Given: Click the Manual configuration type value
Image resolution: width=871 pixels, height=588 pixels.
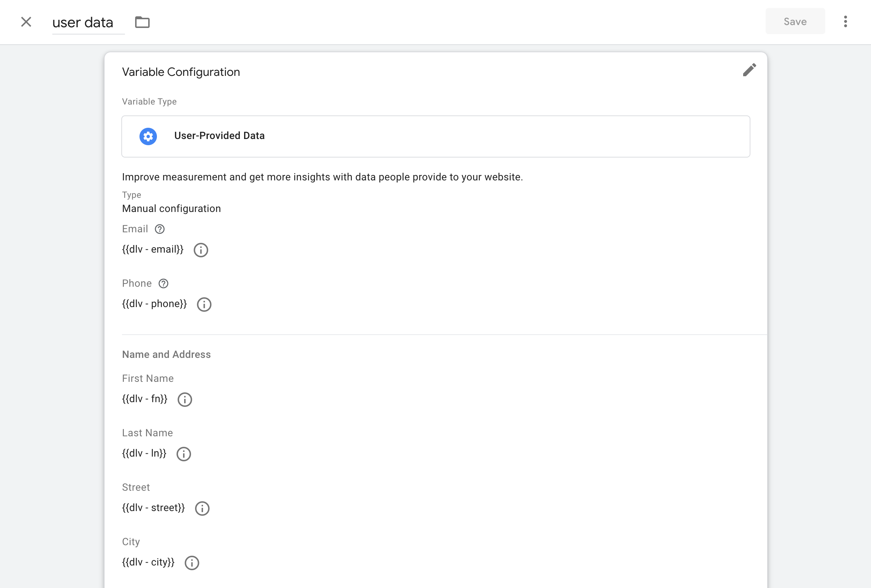Looking at the screenshot, I should (x=172, y=209).
